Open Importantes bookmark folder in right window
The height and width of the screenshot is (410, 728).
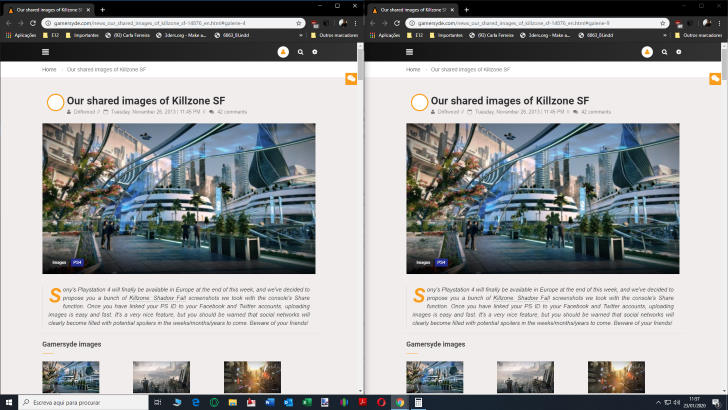[x=446, y=35]
